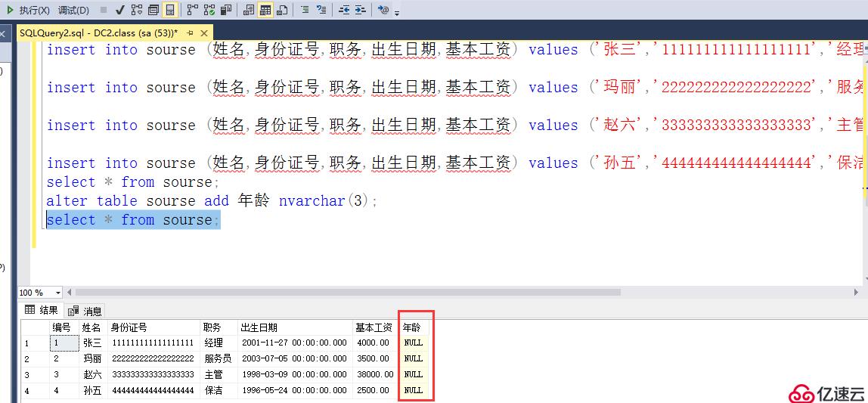The image size is (868, 403).
Task: Click the Parse query checkmark icon
Action: click(120, 10)
